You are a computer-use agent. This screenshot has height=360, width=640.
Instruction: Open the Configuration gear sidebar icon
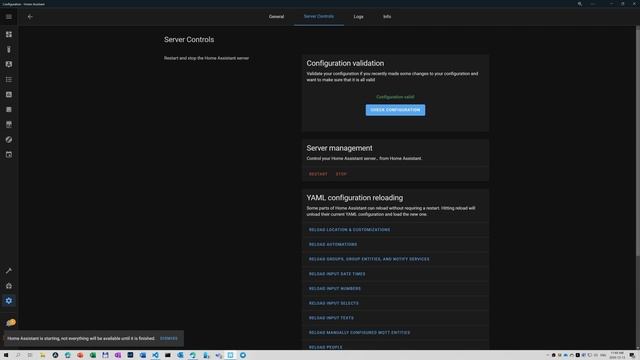pos(9,301)
